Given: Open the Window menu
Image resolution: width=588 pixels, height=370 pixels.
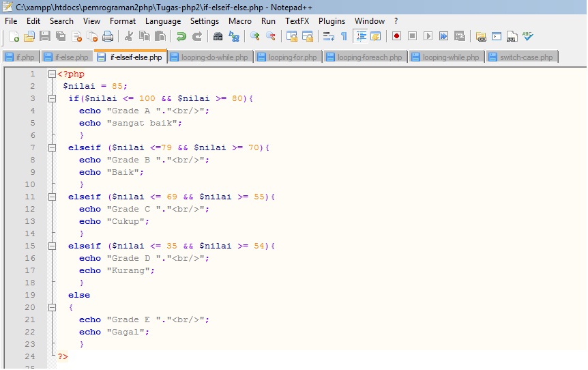Looking at the screenshot, I should (370, 21).
